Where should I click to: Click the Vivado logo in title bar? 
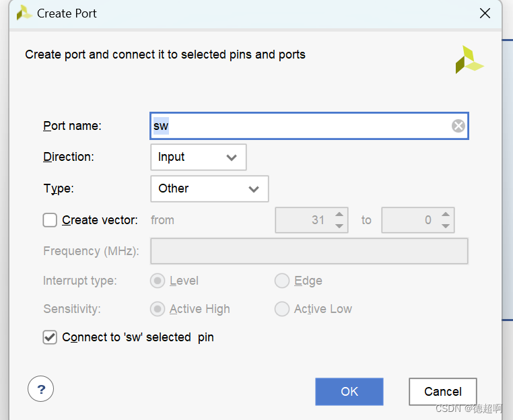(x=24, y=13)
